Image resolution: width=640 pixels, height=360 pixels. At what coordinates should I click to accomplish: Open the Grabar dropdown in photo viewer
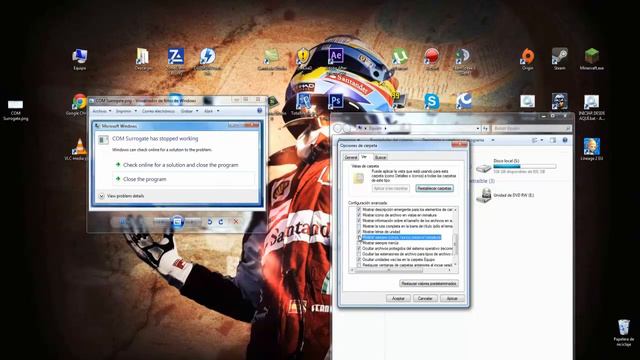pos(189,111)
